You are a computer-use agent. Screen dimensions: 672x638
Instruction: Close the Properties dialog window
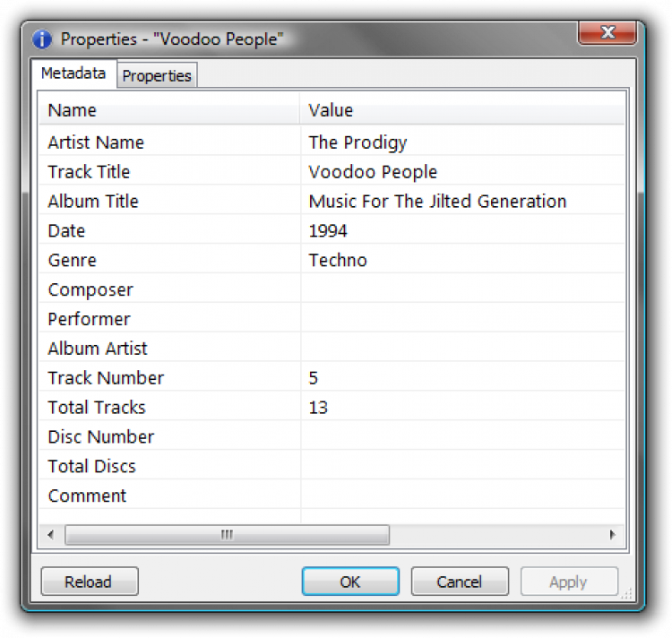coord(607,33)
